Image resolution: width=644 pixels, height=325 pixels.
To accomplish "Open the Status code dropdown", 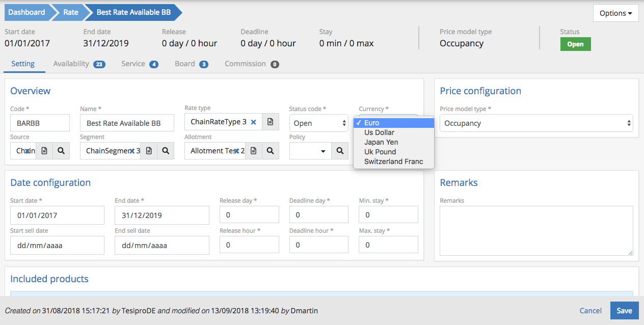I will pyautogui.click(x=318, y=123).
